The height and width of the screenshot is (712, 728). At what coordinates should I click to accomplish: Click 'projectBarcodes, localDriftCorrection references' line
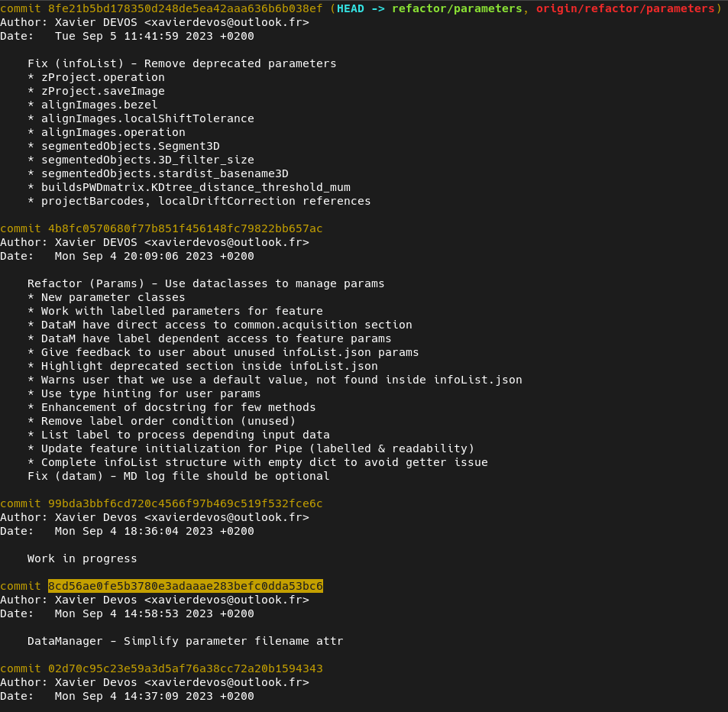(x=199, y=201)
